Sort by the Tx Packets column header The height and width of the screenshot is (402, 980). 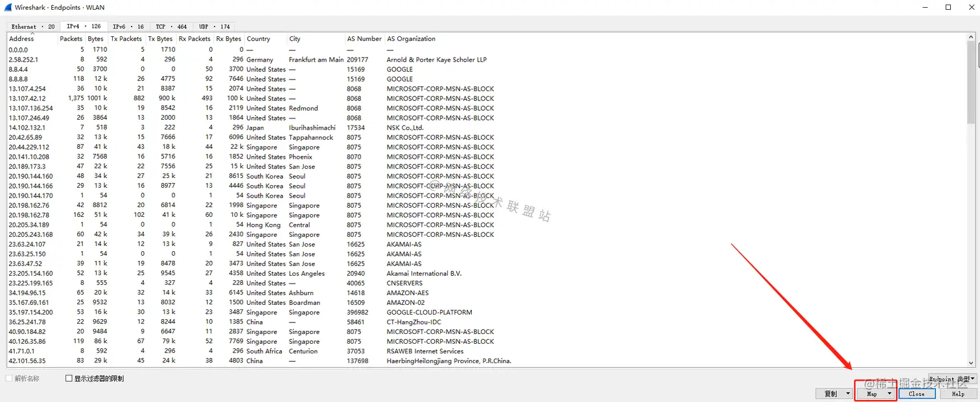[126, 39]
